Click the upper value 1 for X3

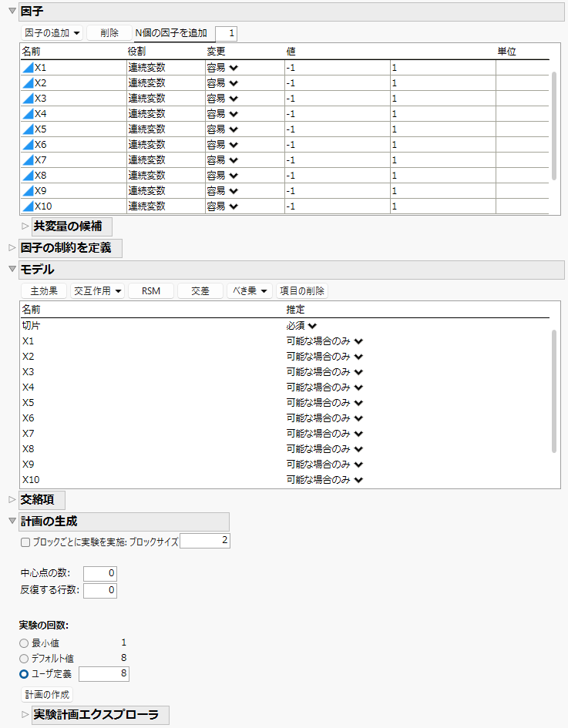point(443,99)
